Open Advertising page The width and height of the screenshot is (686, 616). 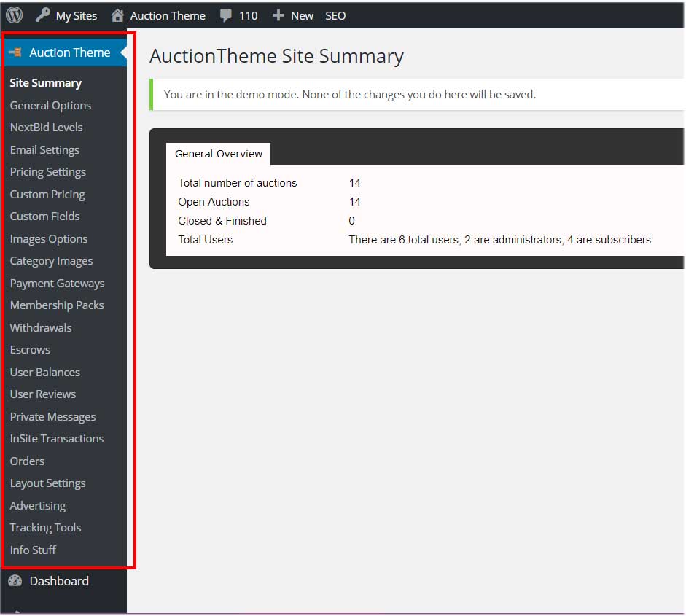tap(38, 506)
